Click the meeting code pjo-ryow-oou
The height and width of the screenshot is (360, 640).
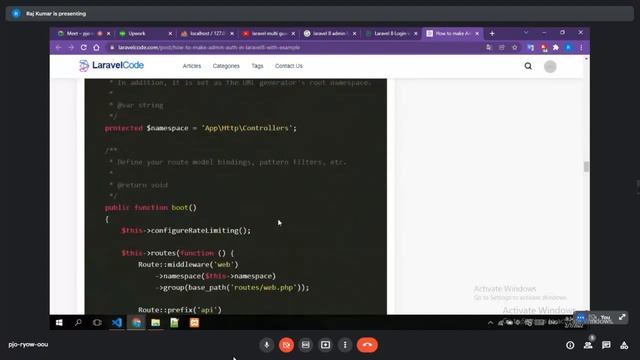pyautogui.click(x=28, y=344)
